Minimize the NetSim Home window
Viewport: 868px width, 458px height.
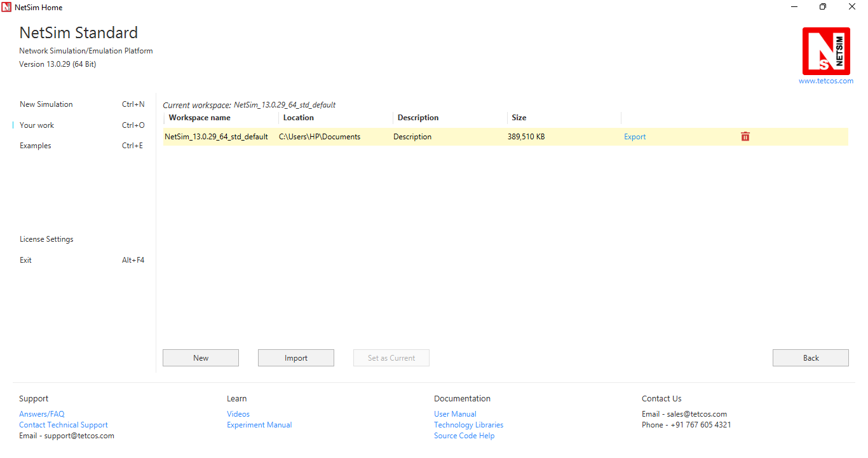[794, 7]
